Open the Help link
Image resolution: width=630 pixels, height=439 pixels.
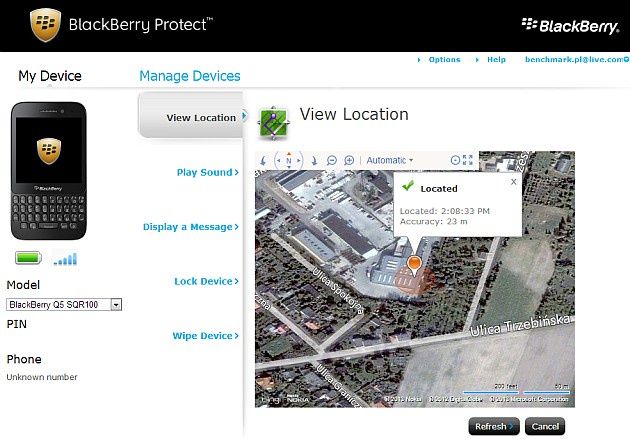[496, 59]
